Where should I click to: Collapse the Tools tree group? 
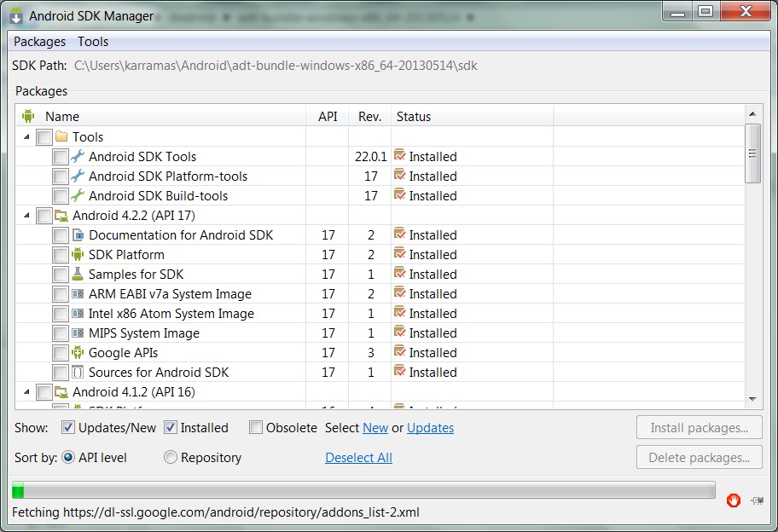26,137
